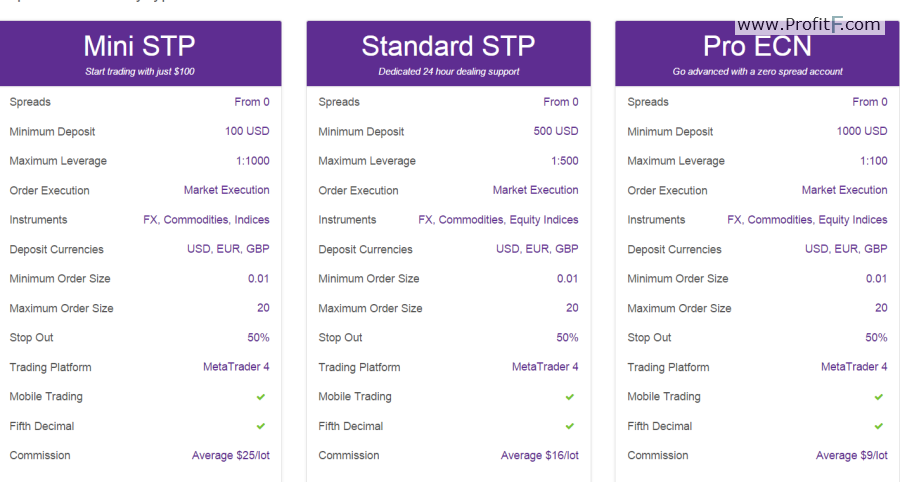
Task: Click MetaTrader 4 in Mini STP card
Action: pos(236,367)
